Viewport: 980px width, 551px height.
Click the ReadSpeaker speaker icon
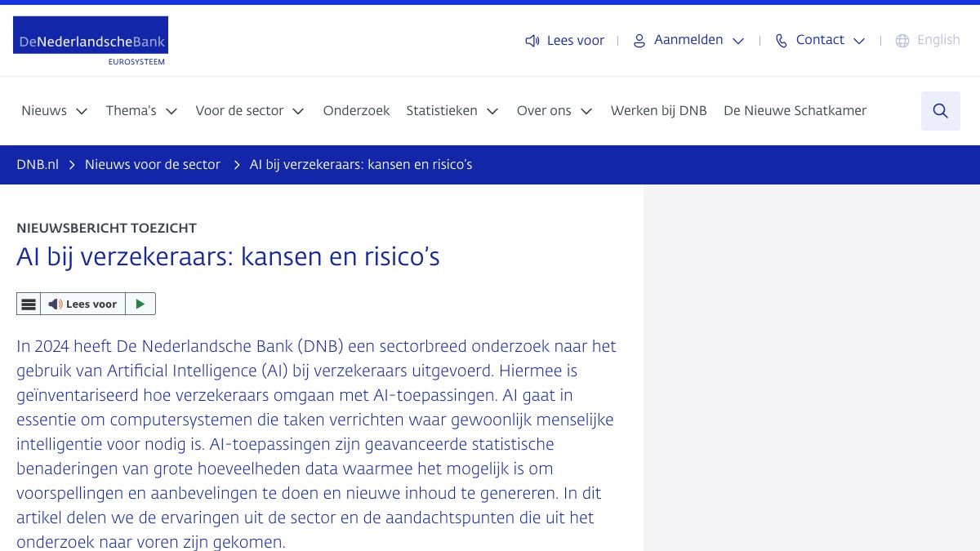(x=56, y=304)
